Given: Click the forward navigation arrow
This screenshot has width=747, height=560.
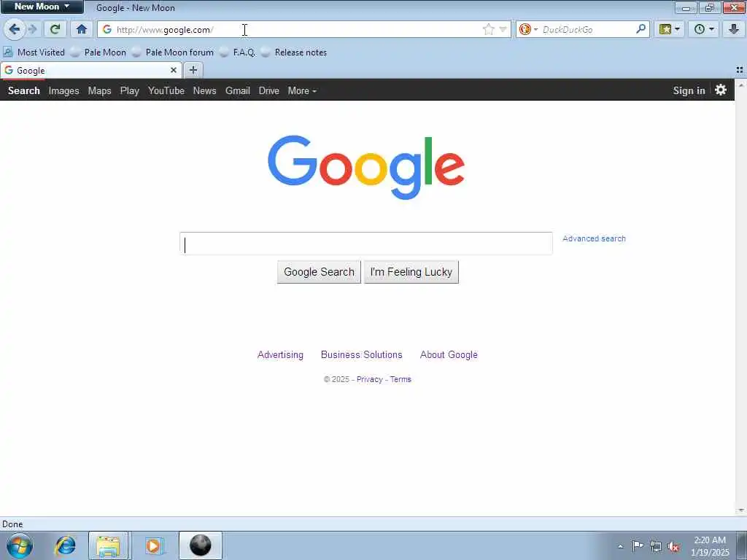Looking at the screenshot, I should coord(33,29).
